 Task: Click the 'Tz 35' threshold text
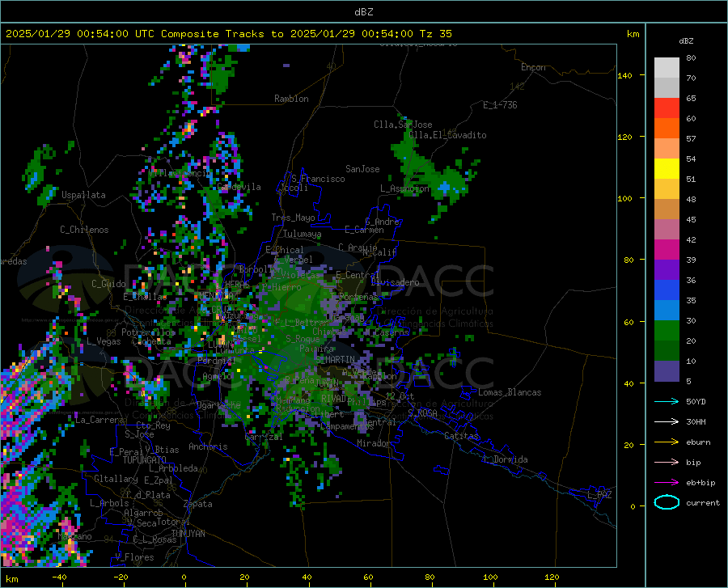click(435, 34)
